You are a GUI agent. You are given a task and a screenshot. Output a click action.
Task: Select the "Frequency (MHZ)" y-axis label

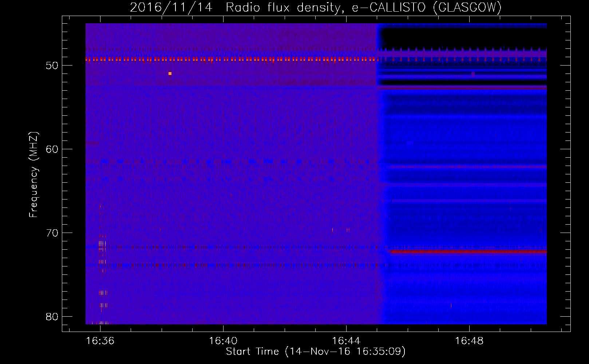click(x=33, y=175)
